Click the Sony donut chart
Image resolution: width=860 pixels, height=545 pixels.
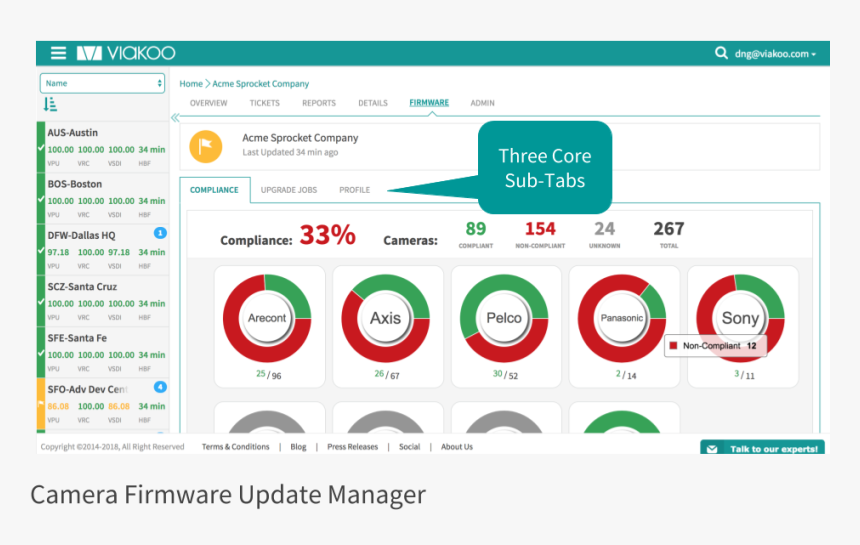[x=740, y=318]
